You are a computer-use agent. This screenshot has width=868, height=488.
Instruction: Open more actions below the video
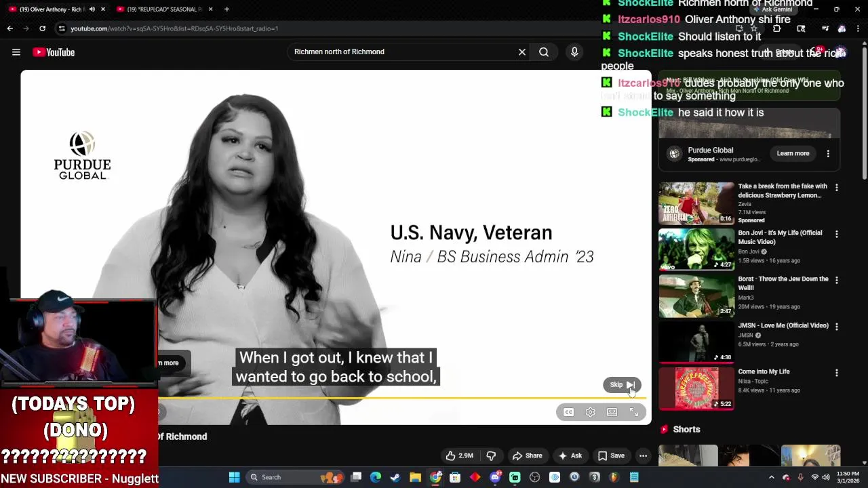pyautogui.click(x=643, y=455)
